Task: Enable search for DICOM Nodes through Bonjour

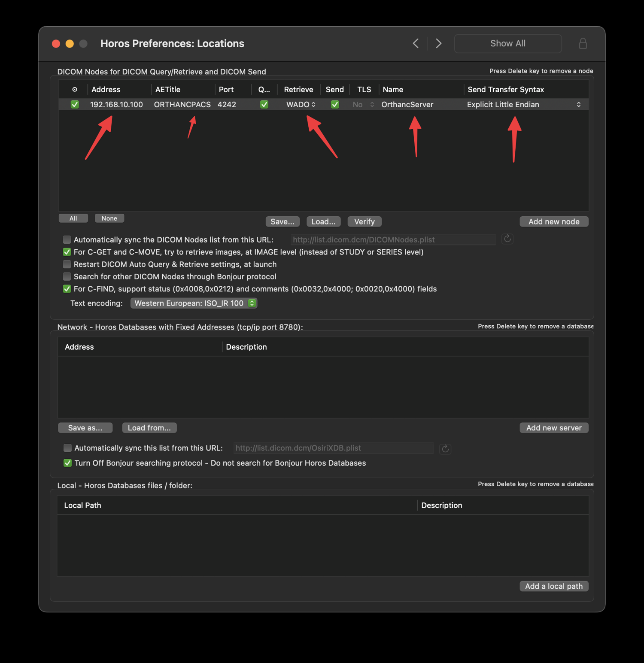Action: click(x=67, y=276)
